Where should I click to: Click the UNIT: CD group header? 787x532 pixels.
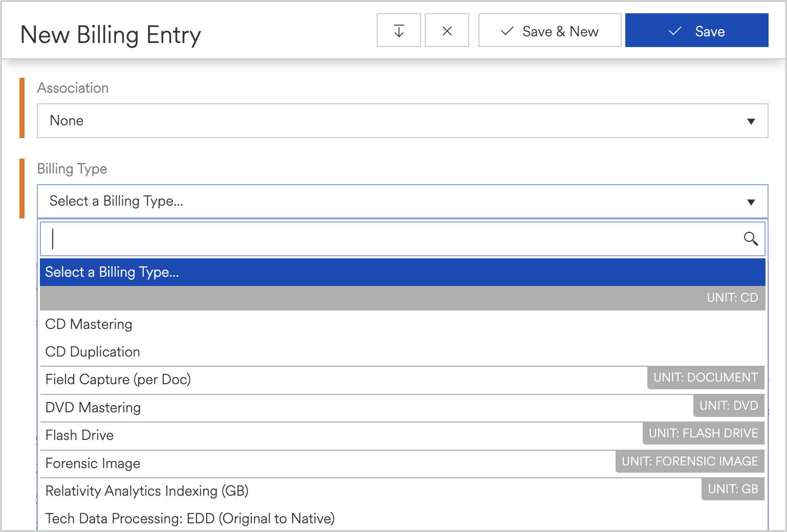point(402,298)
